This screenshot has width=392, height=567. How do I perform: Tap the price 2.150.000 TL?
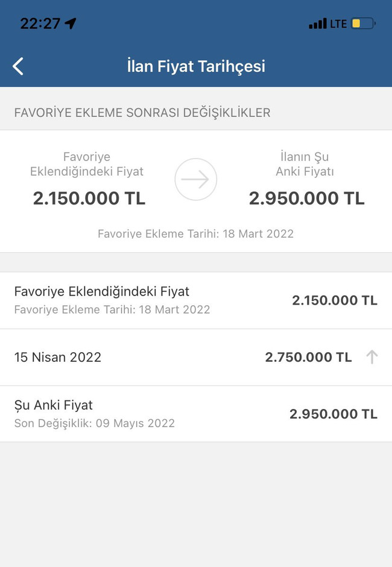pos(88,198)
